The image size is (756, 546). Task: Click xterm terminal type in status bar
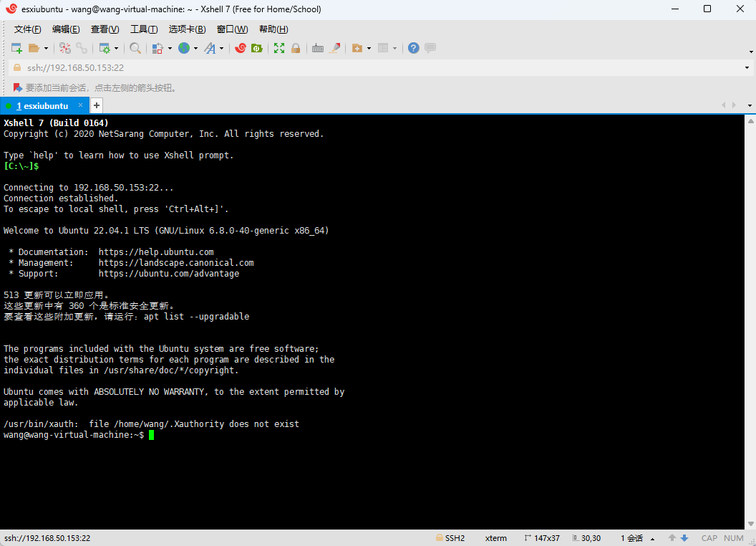(x=495, y=538)
